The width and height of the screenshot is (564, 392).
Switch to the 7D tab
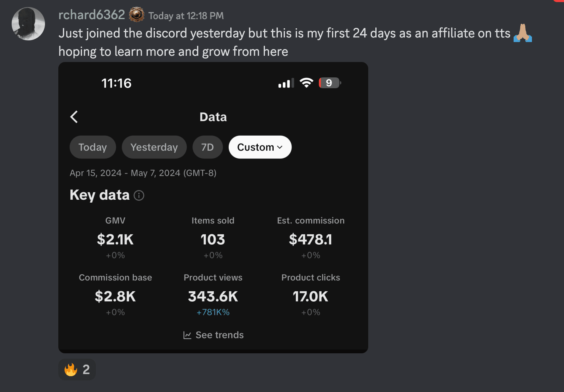[207, 147]
